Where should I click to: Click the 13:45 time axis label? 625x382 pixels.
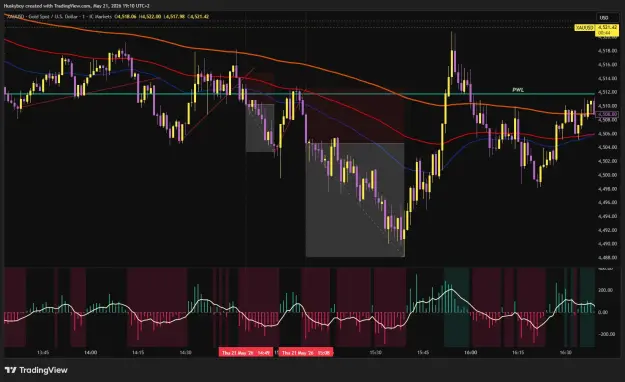[x=43, y=353]
